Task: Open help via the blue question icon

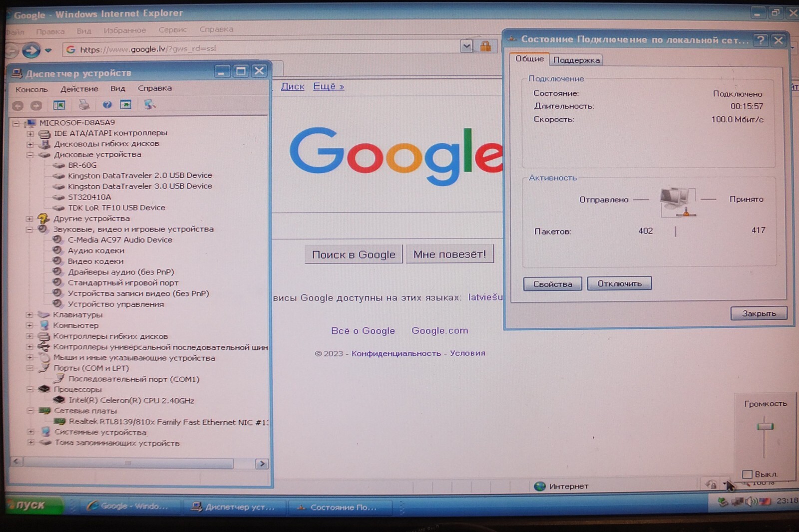Action: click(x=107, y=105)
